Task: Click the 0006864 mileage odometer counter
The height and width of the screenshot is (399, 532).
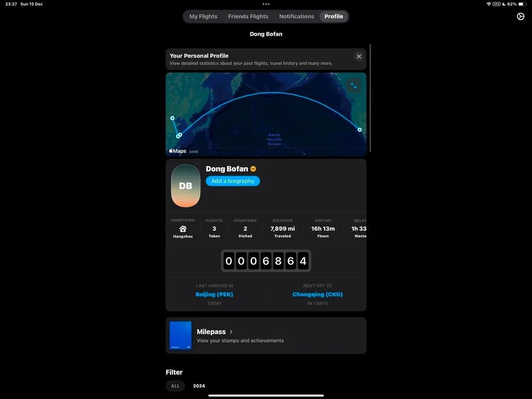Action: pyautogui.click(x=266, y=261)
